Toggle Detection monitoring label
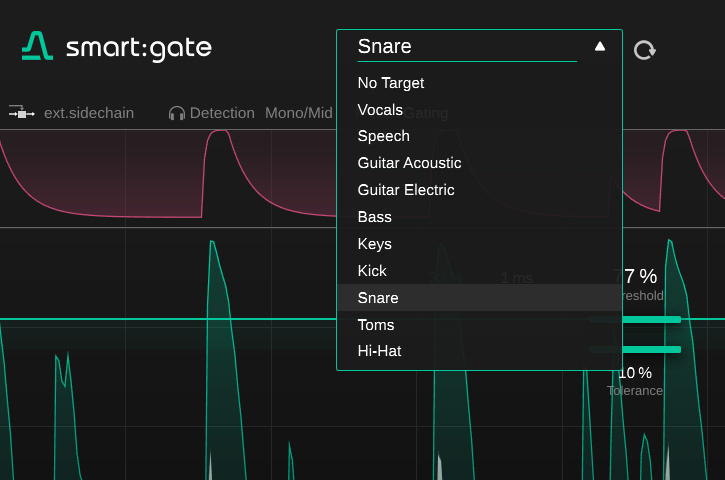Image resolution: width=725 pixels, height=480 pixels. [x=222, y=113]
